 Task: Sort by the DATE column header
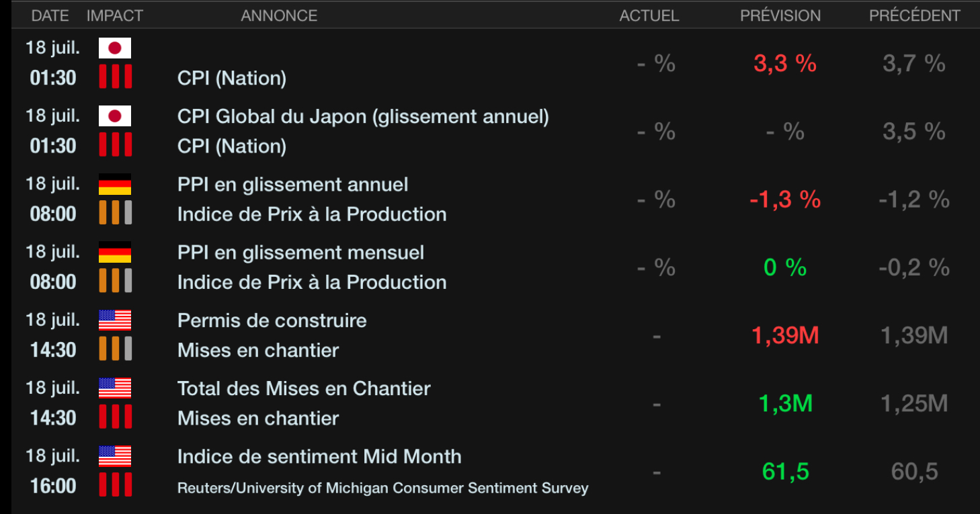(x=50, y=15)
